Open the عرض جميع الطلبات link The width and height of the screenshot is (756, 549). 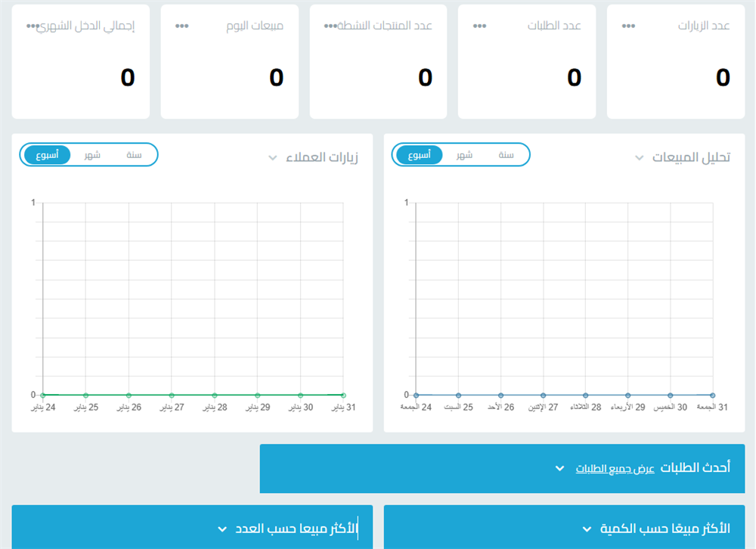[x=615, y=469]
